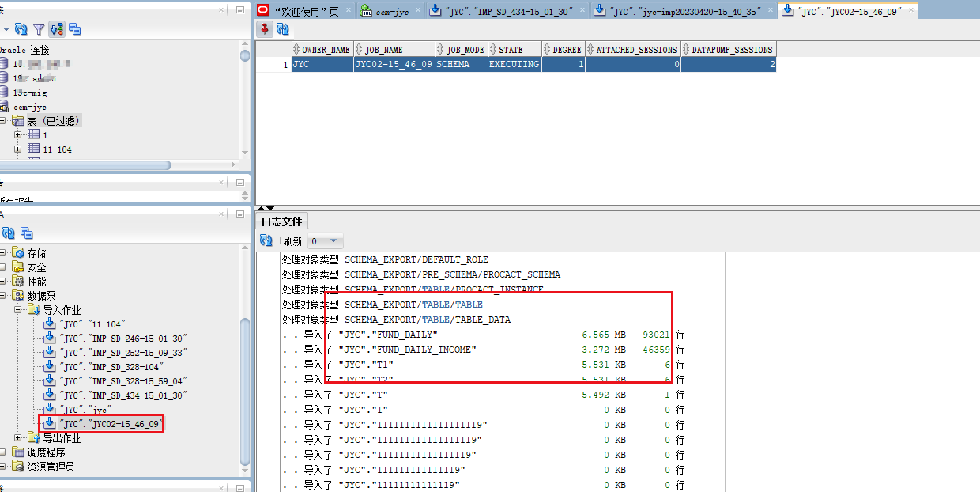Sort by ATTACHED_SESSIONS column header
This screenshot has width=980, height=492.
coord(633,49)
